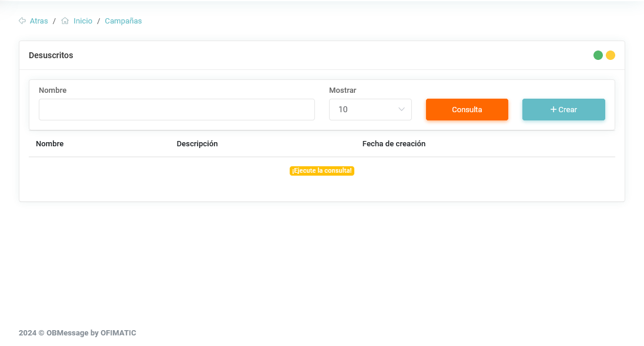Click the home icon next to Inicio

click(65, 21)
